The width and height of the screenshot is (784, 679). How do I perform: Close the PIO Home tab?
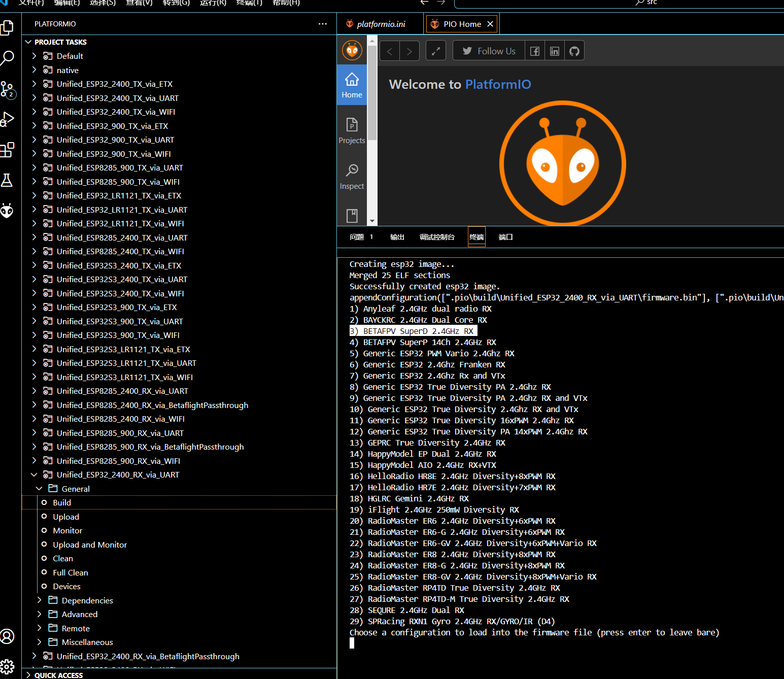[490, 24]
